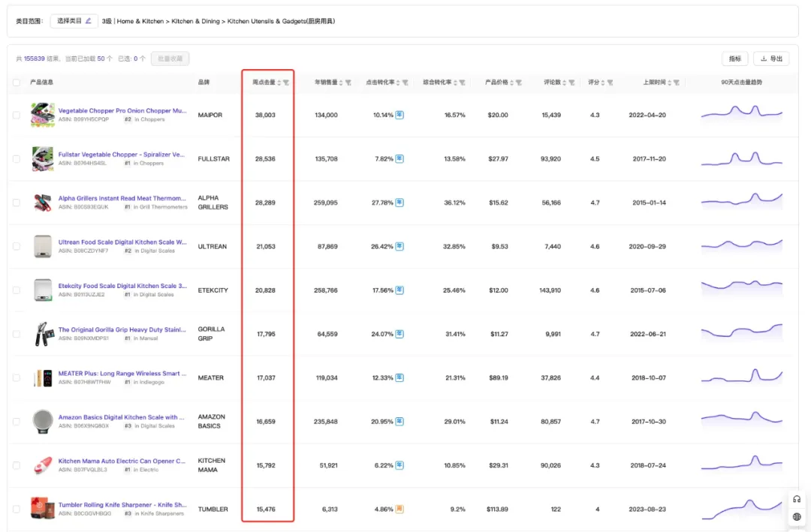Click the 90-day trend chart for MEATER
Image resolution: width=811 pixels, height=532 pixels.
742,376
